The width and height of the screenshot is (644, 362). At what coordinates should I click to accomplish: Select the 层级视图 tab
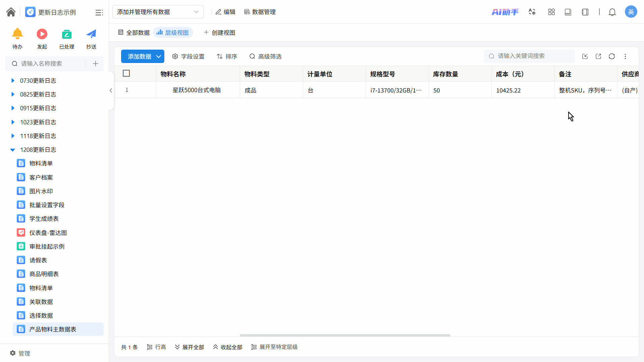[173, 33]
